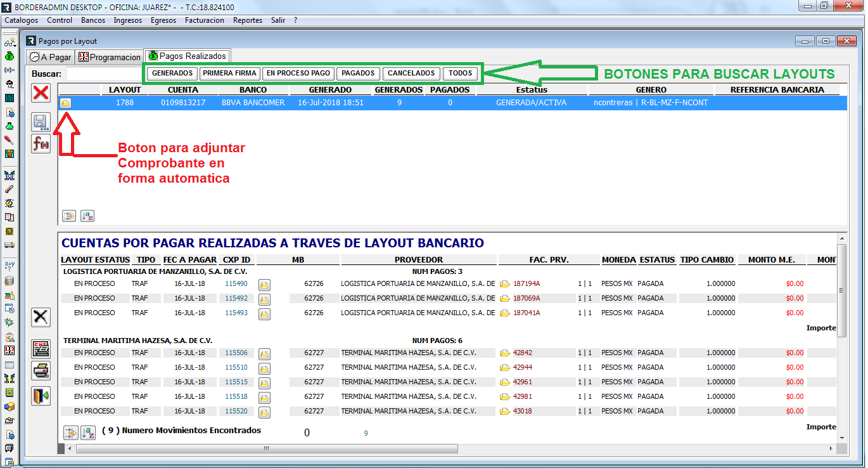Click the LAYOUT column header
The height and width of the screenshot is (468, 868).
[125, 90]
